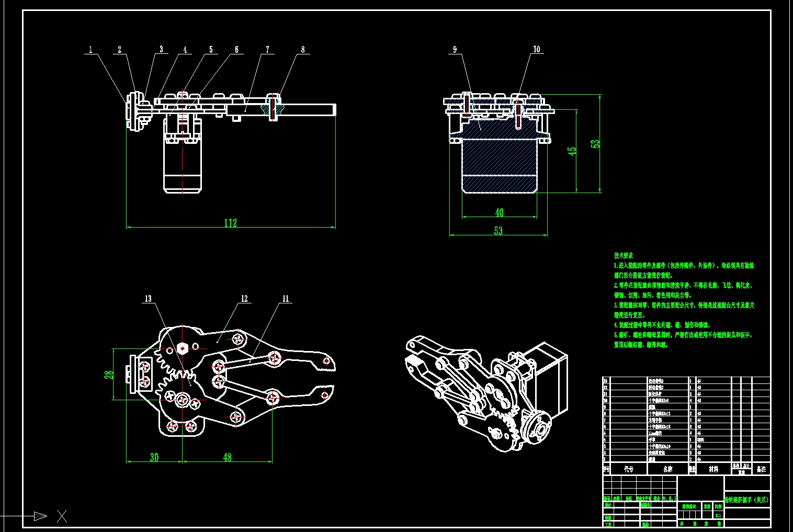The width and height of the screenshot is (793, 532).
Task: Click part callout number 2 label
Action: coord(119,50)
